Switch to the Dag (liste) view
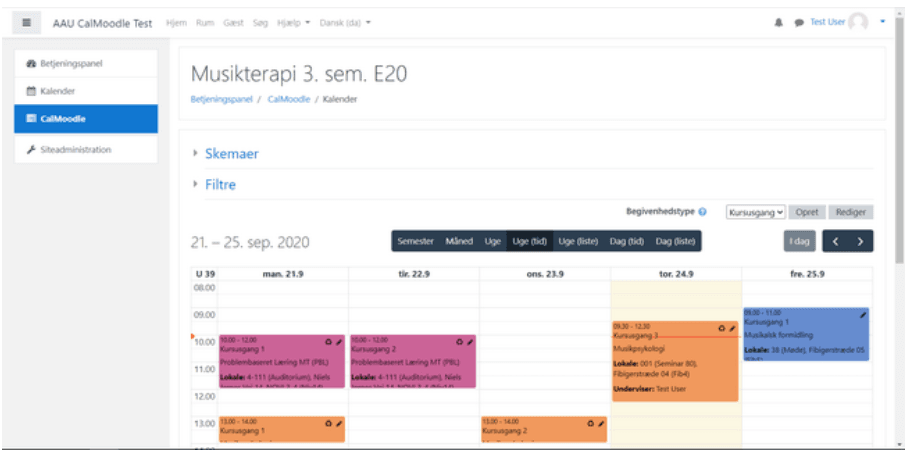907x451 pixels. pos(675,241)
